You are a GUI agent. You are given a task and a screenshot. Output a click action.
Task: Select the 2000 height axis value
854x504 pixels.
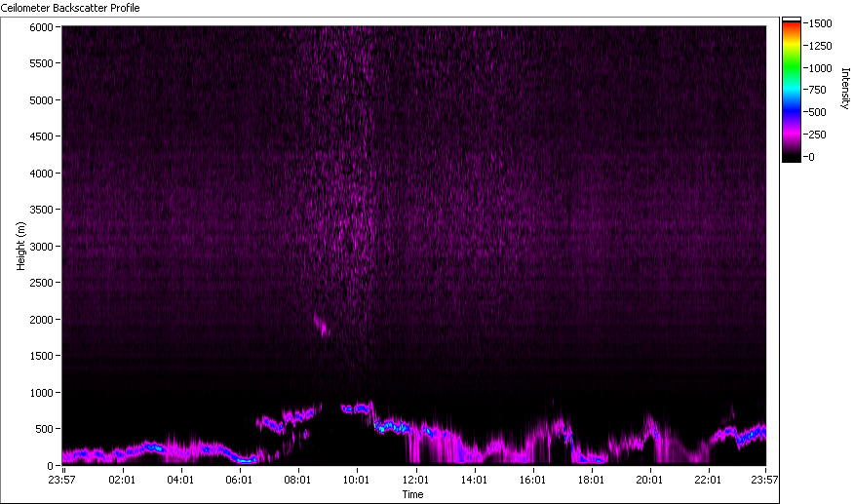pyautogui.click(x=41, y=320)
